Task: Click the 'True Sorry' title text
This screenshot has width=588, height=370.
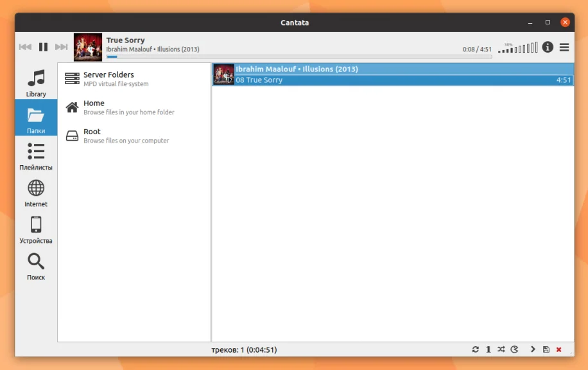Action: pos(125,40)
